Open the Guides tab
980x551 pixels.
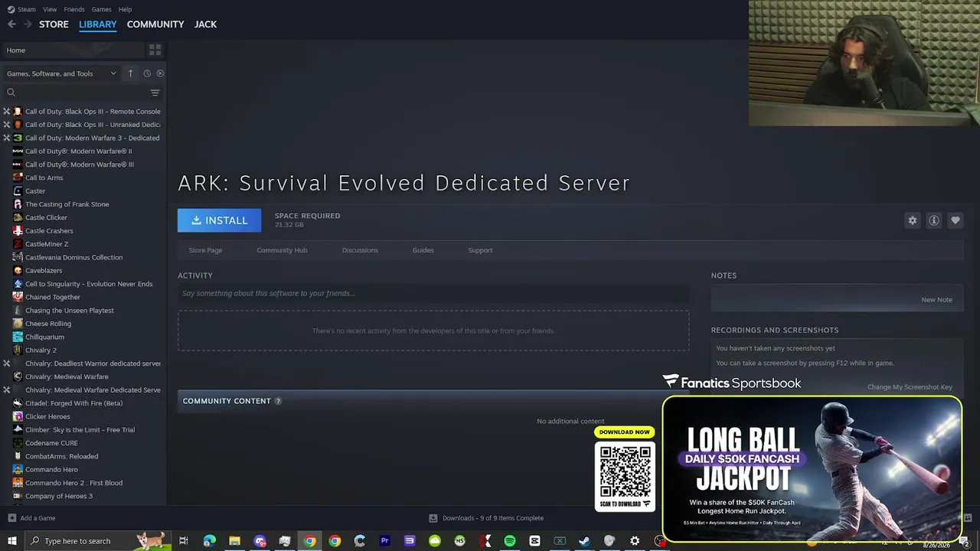[423, 250]
